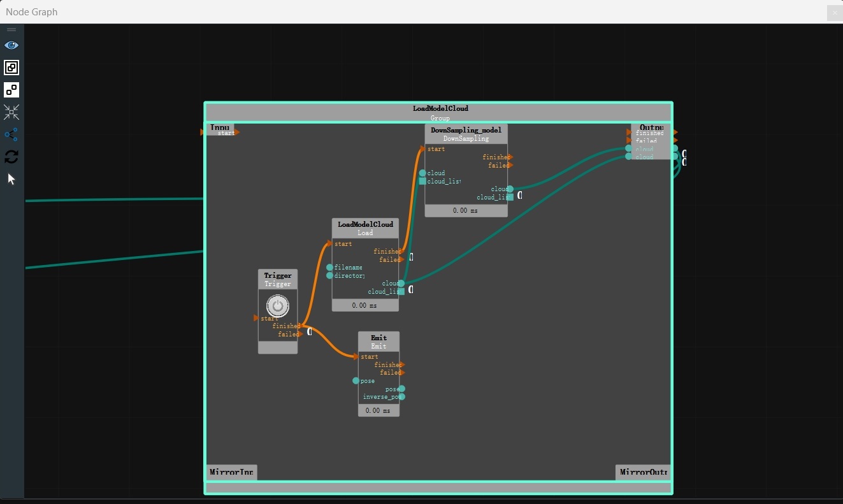Click the Emit node inverse_pose output port
843x504 pixels.
402,397
